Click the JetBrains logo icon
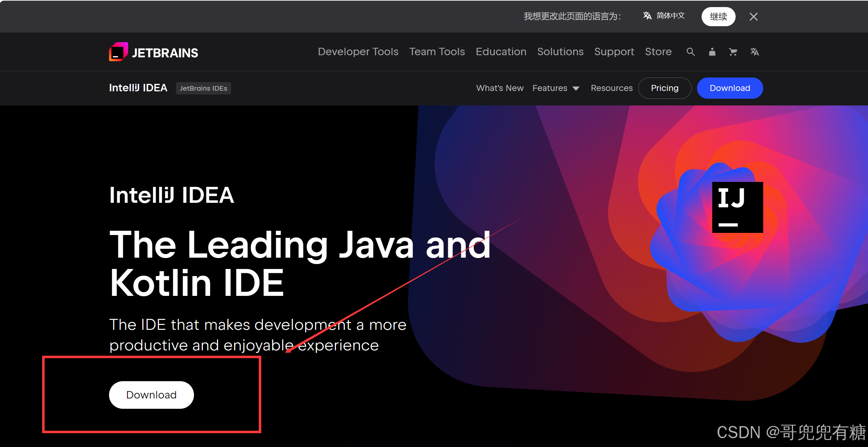 118,52
